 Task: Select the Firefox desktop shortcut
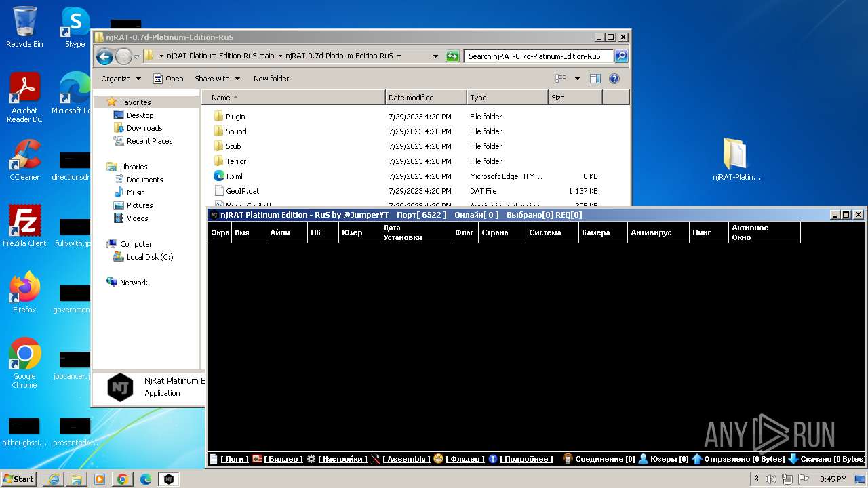click(x=24, y=292)
